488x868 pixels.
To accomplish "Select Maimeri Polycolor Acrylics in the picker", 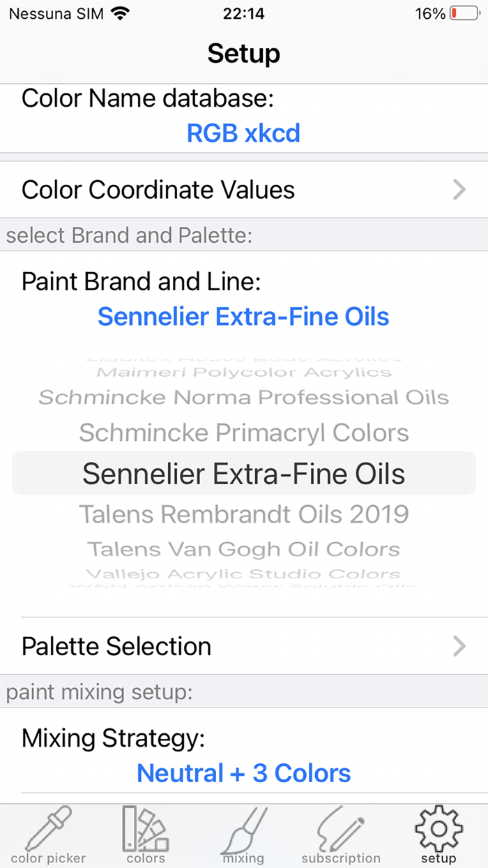I will 243,371.
